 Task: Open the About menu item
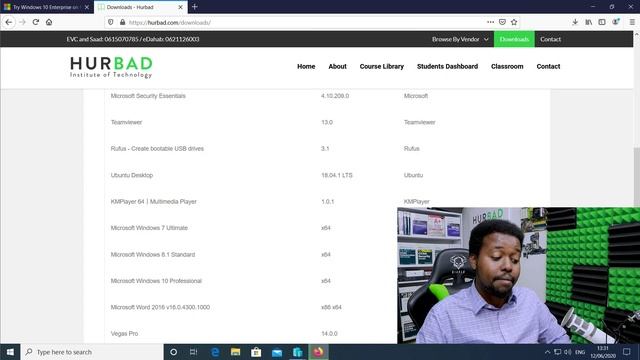[x=338, y=66]
